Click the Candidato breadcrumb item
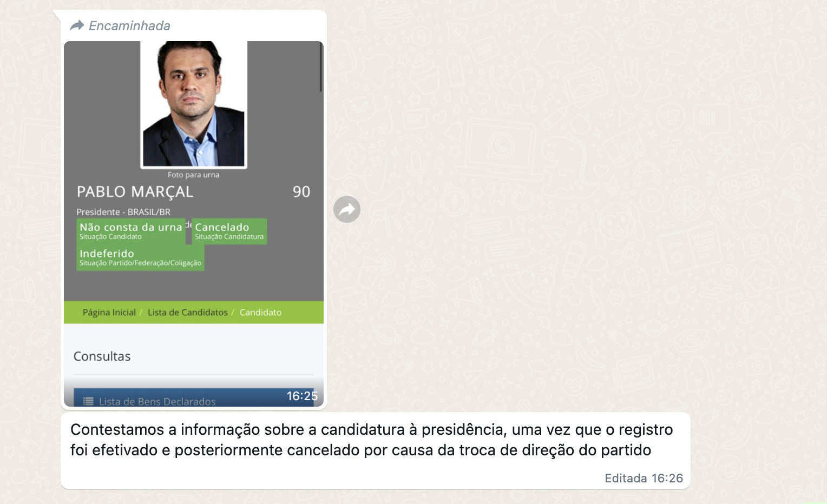 click(260, 313)
